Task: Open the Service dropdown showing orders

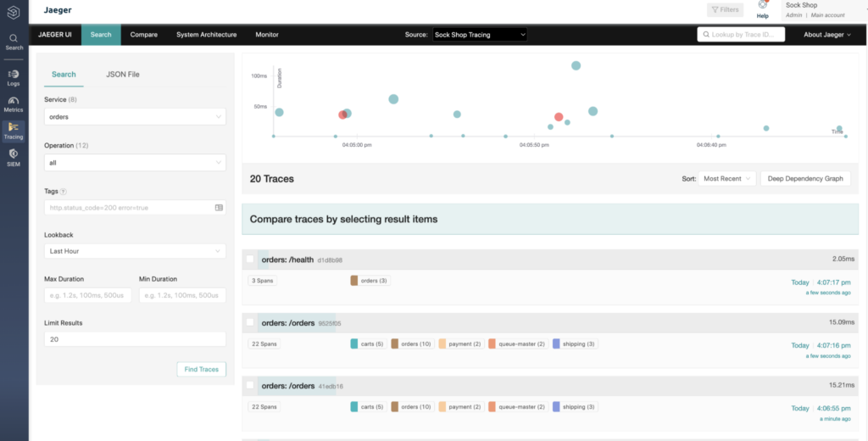Action: [x=135, y=117]
